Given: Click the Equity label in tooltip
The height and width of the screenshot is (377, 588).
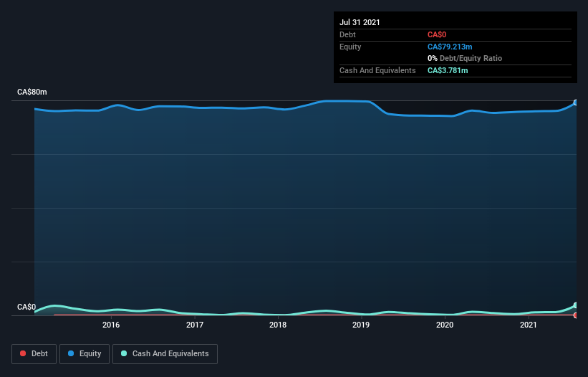Looking at the screenshot, I should (x=350, y=47).
